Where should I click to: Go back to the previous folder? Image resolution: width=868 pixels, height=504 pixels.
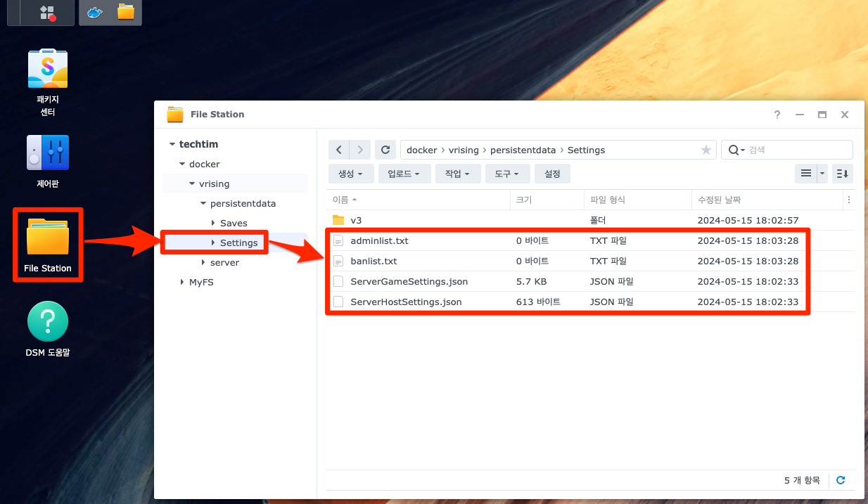[339, 150]
